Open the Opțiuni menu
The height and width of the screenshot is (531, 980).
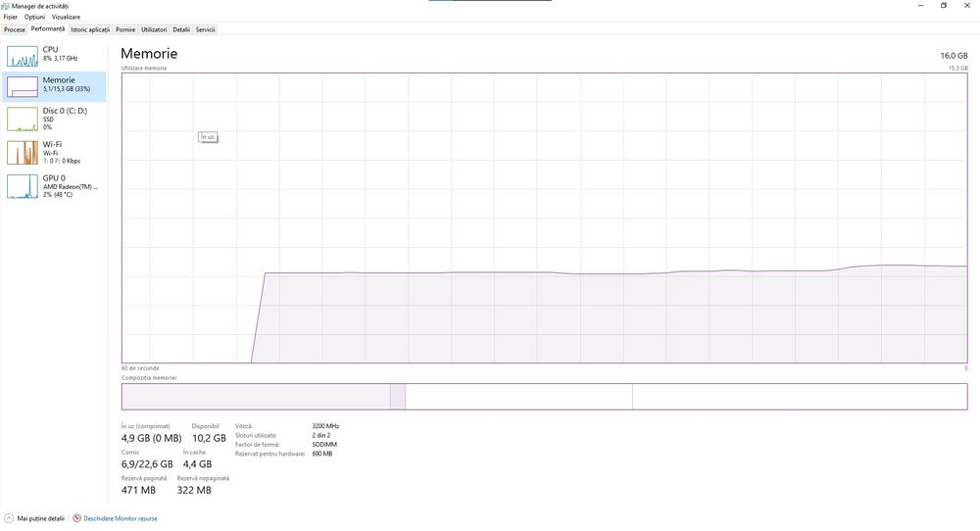pos(35,17)
